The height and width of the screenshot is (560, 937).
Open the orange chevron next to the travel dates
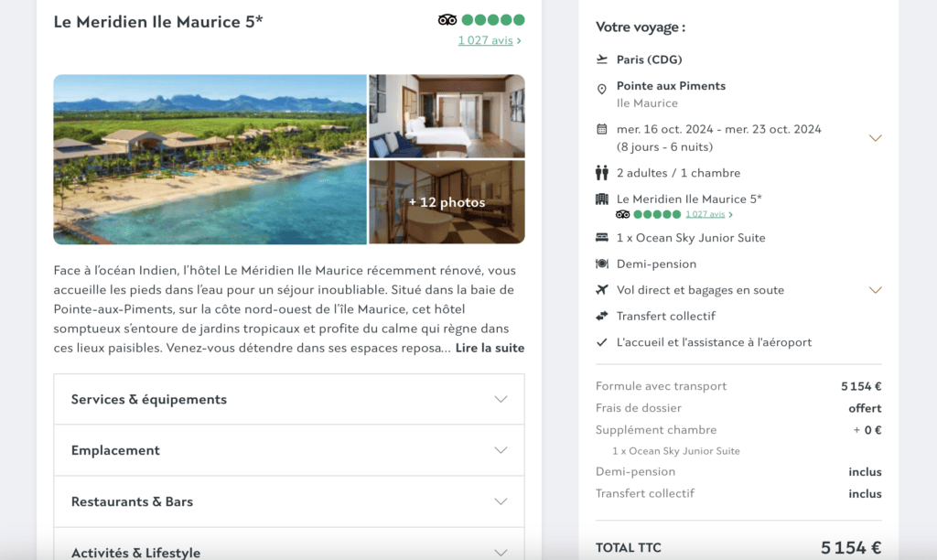tap(876, 137)
